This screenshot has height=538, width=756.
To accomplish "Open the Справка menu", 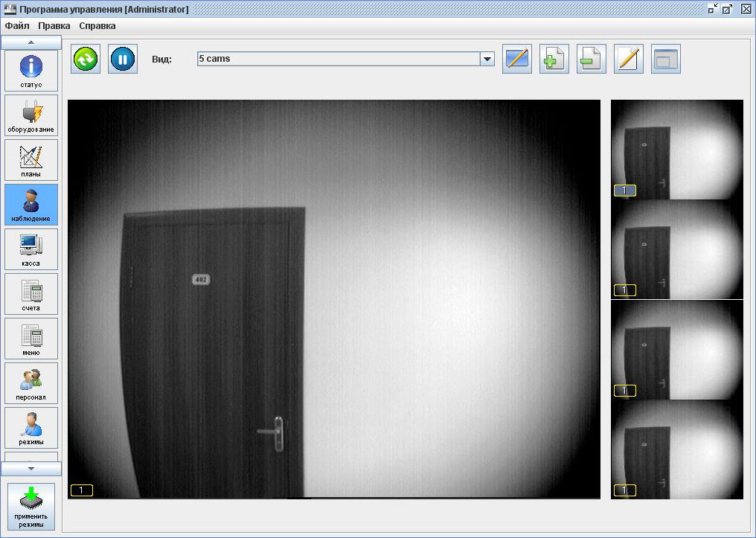I will pos(97,26).
